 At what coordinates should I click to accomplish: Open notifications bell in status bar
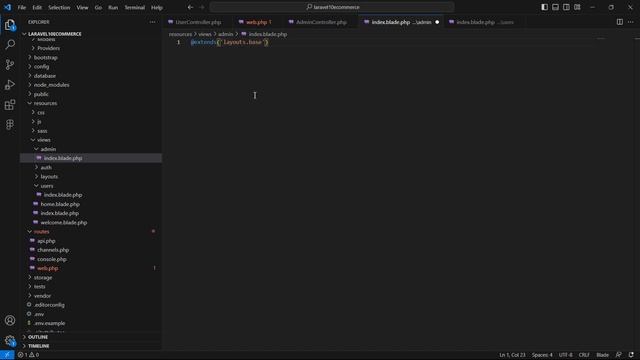[x=631, y=355]
